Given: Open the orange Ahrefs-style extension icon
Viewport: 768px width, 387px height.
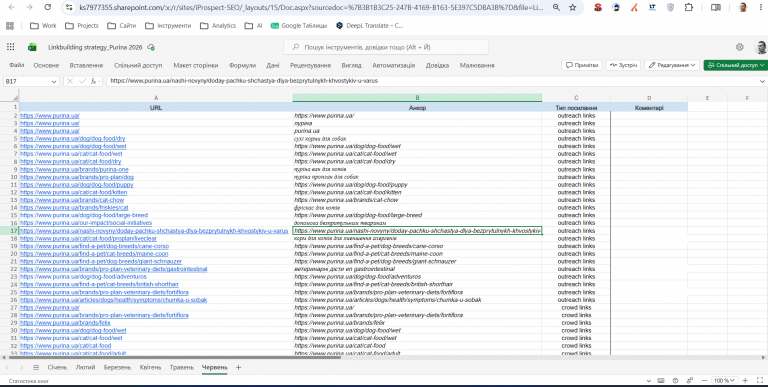Looking at the screenshot, I should pyautogui.click(x=634, y=7).
